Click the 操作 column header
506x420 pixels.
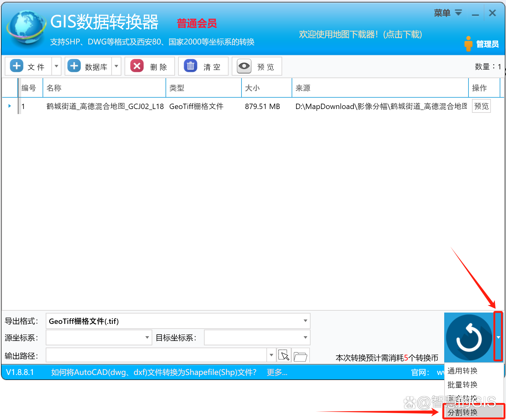point(484,88)
